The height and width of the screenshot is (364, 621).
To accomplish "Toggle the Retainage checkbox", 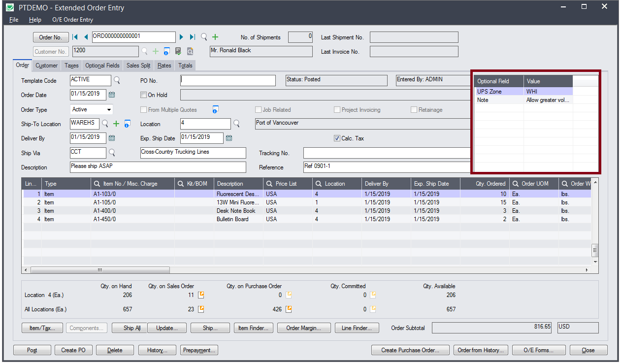I will [414, 110].
